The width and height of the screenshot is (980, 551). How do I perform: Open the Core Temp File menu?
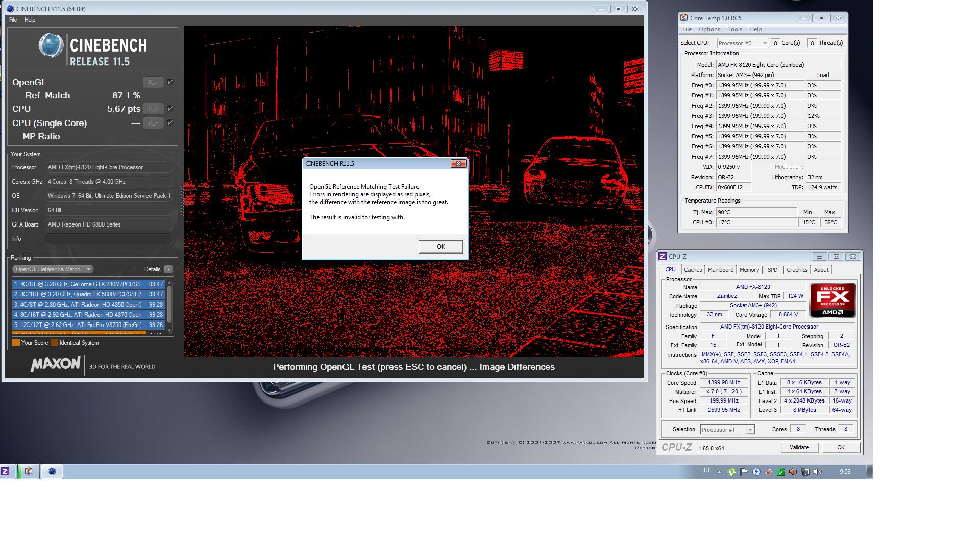687,29
